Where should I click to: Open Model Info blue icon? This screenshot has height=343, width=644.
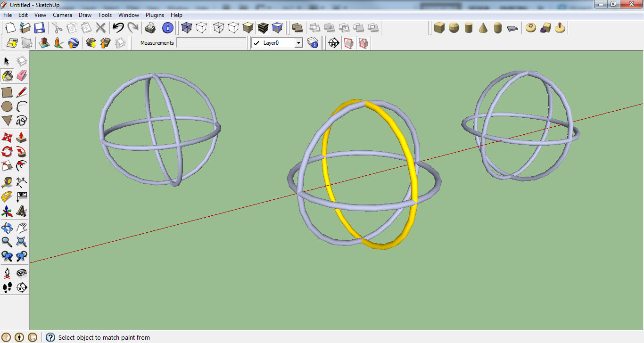[168, 28]
